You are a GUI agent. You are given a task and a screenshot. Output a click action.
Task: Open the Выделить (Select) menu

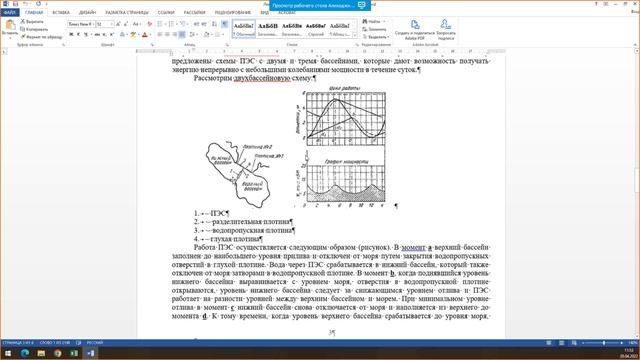pos(376,37)
